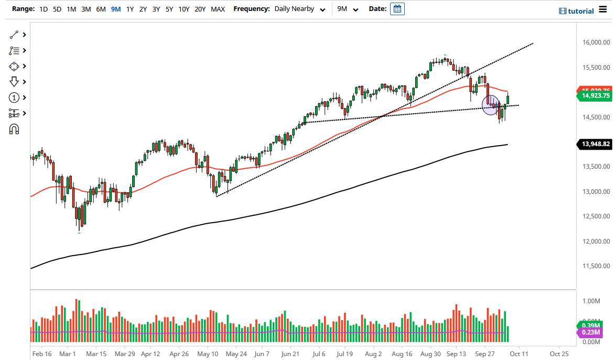Enable magnet snapping mode
The width and height of the screenshot is (616, 364).
(x=14, y=128)
